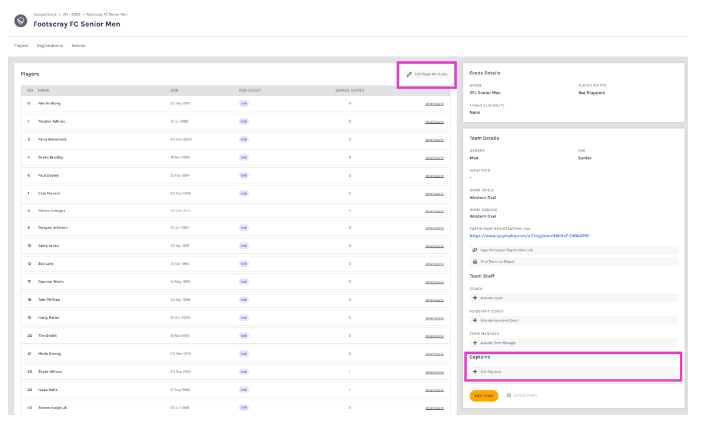This screenshot has height=427, width=725.
Task: Click the printer icon for Print Team List Report
Action: [474, 262]
